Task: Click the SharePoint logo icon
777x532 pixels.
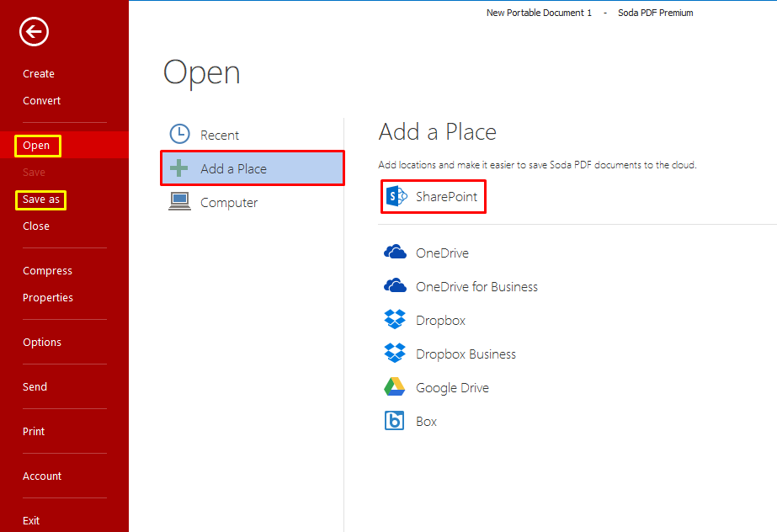Action: pos(396,196)
